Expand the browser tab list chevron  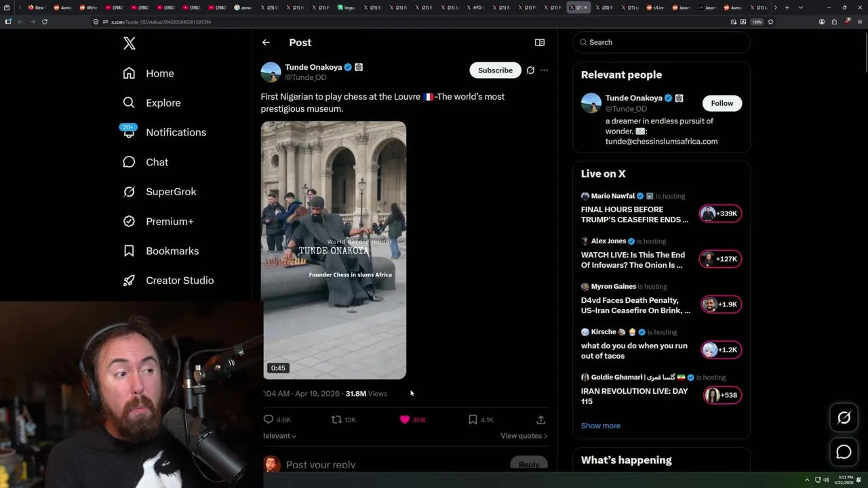tap(801, 7)
